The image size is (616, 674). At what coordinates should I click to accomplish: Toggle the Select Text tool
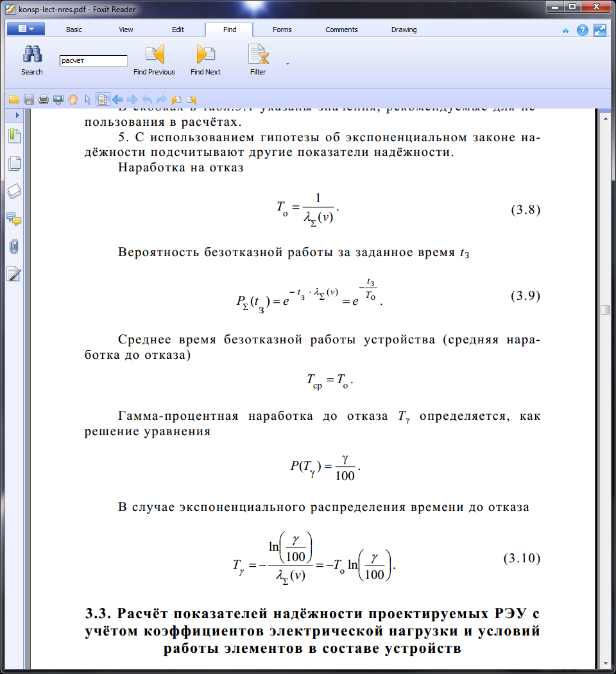point(103,99)
